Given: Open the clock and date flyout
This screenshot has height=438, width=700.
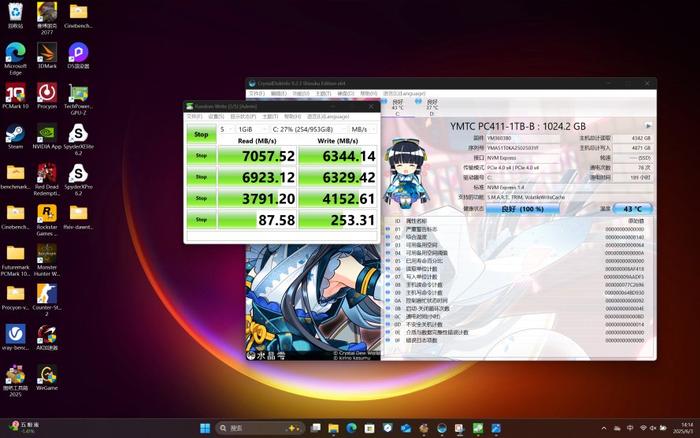Looking at the screenshot, I should point(683,428).
